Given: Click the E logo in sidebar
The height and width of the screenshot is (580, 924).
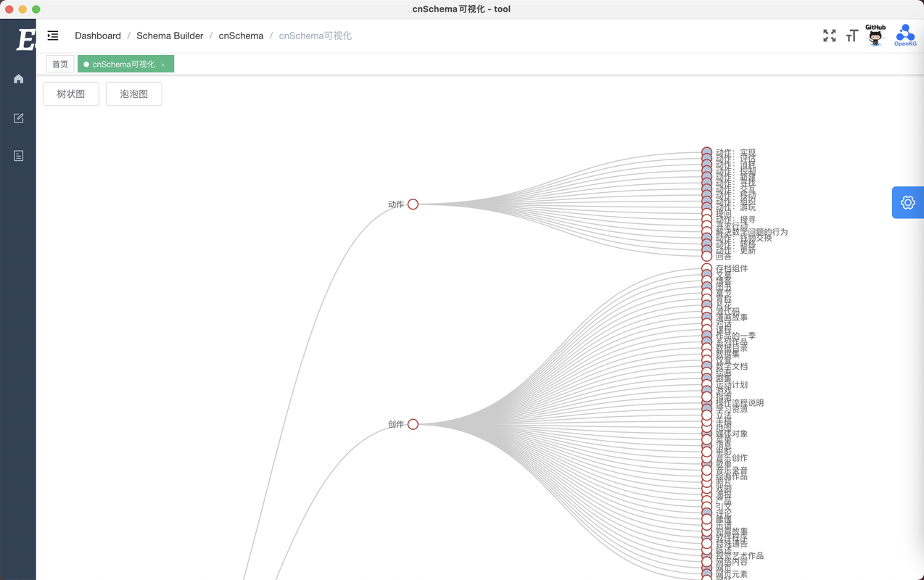Looking at the screenshot, I should [25, 40].
